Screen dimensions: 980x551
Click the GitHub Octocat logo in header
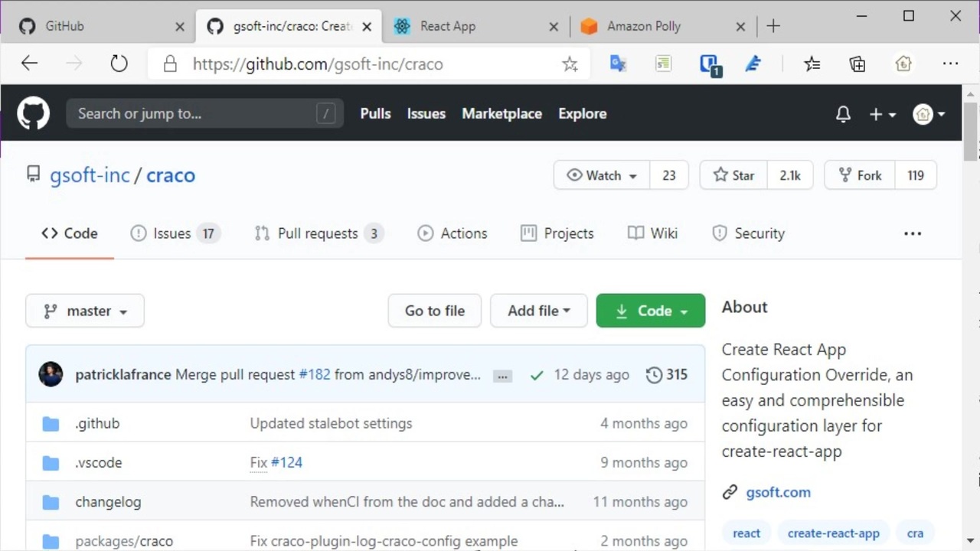[34, 114]
